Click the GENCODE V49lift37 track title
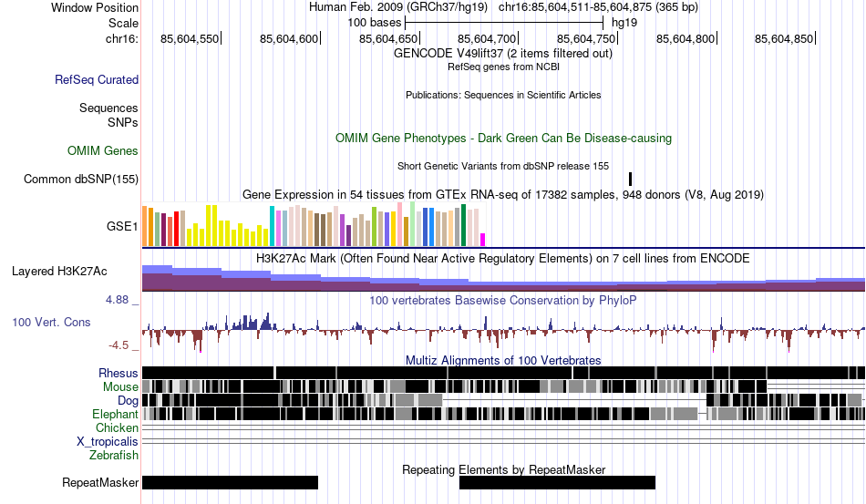 point(503,54)
